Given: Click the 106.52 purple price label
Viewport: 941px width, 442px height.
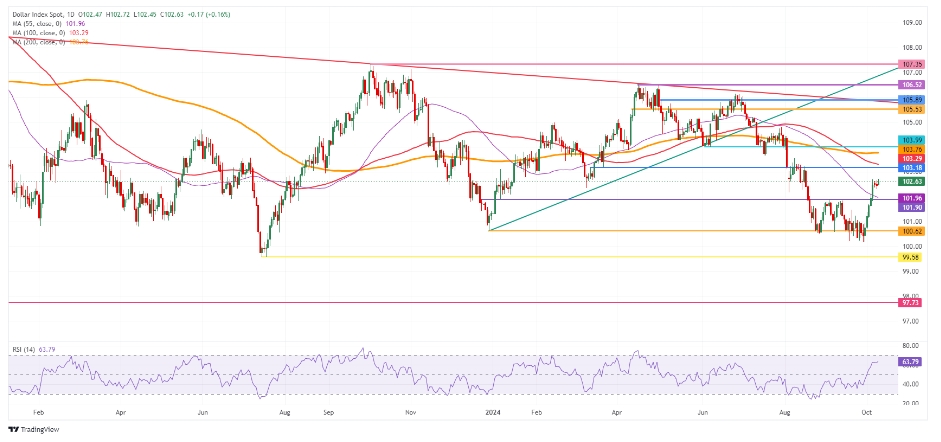Looking at the screenshot, I should coord(912,85).
